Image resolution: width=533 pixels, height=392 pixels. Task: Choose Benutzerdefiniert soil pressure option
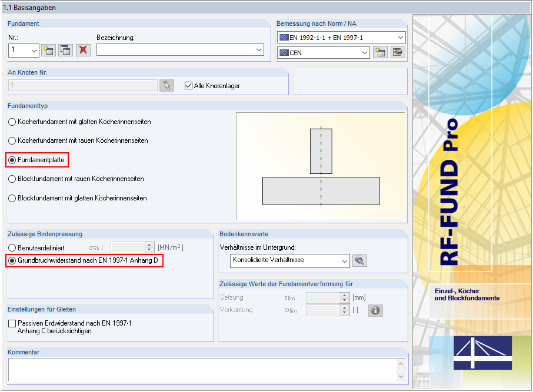(x=12, y=247)
